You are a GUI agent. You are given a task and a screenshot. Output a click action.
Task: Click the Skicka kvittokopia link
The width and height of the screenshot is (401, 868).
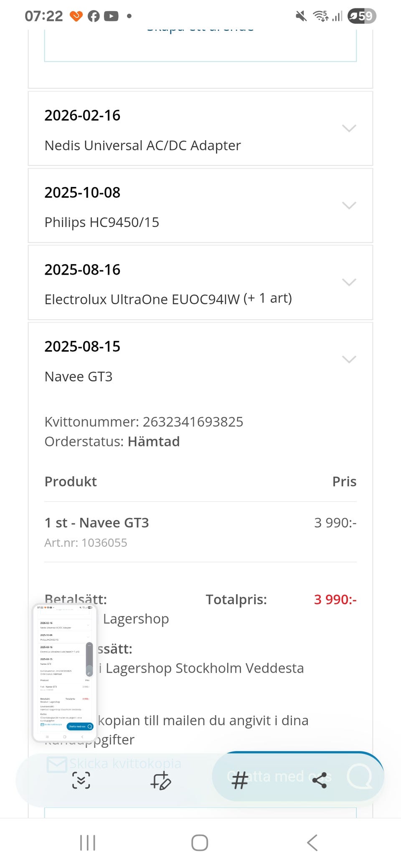(x=125, y=764)
